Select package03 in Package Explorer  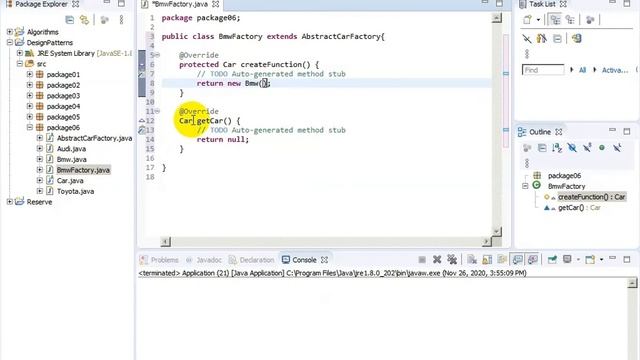[63, 96]
